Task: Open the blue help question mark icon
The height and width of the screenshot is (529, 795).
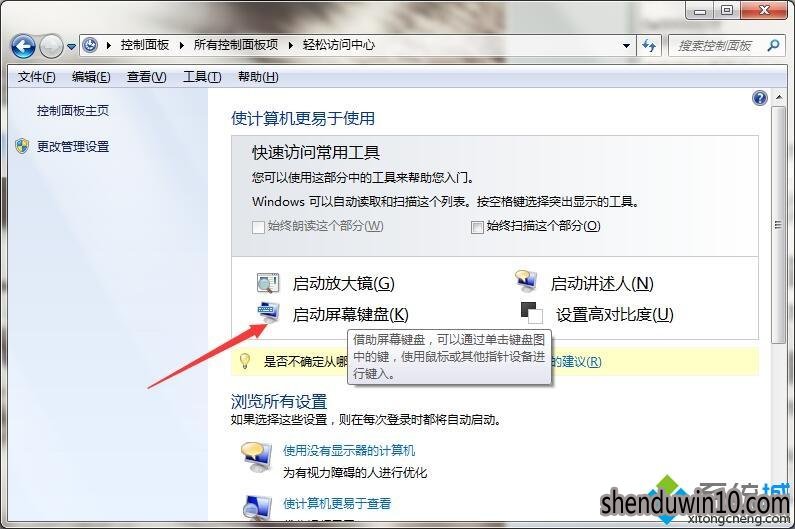Action: click(760, 97)
